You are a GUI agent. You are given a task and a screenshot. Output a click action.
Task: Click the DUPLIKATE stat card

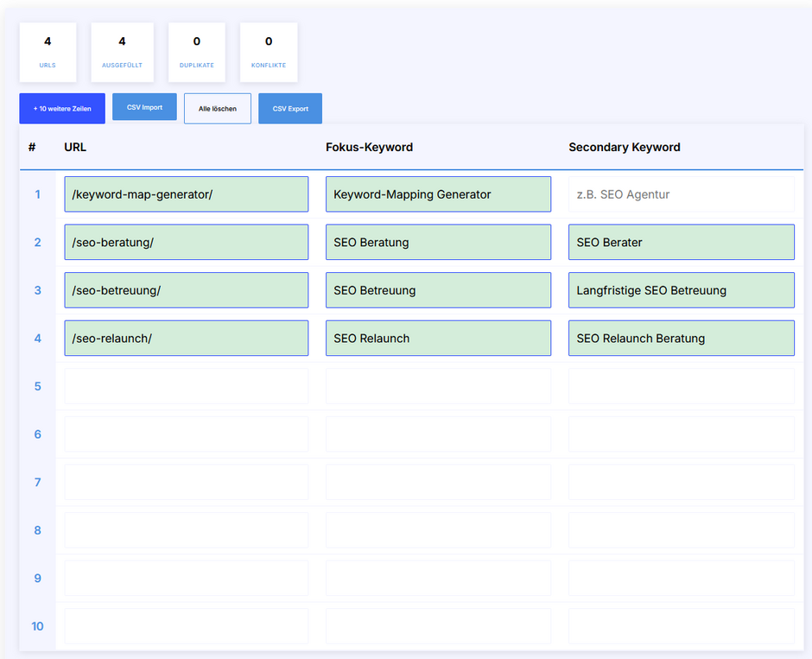coord(196,51)
